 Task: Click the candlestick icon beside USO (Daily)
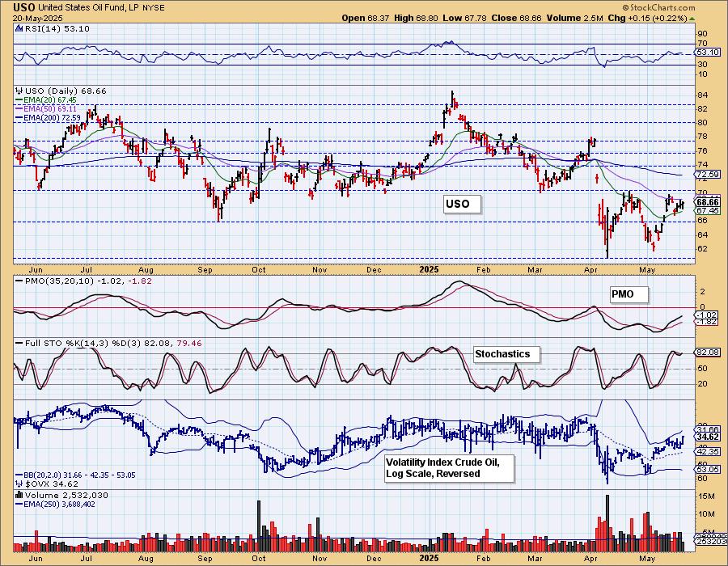point(19,91)
